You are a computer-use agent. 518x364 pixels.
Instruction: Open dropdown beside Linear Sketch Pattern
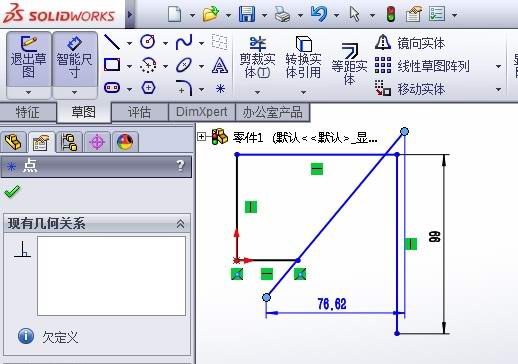[x=498, y=66]
